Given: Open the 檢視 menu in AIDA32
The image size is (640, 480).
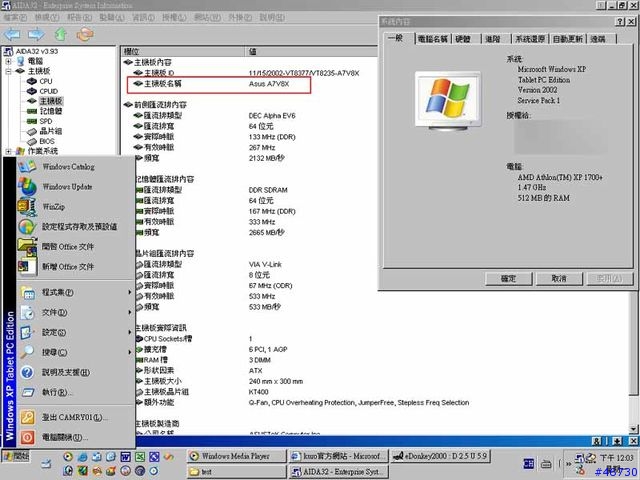Looking at the screenshot, I should click(x=47, y=17).
